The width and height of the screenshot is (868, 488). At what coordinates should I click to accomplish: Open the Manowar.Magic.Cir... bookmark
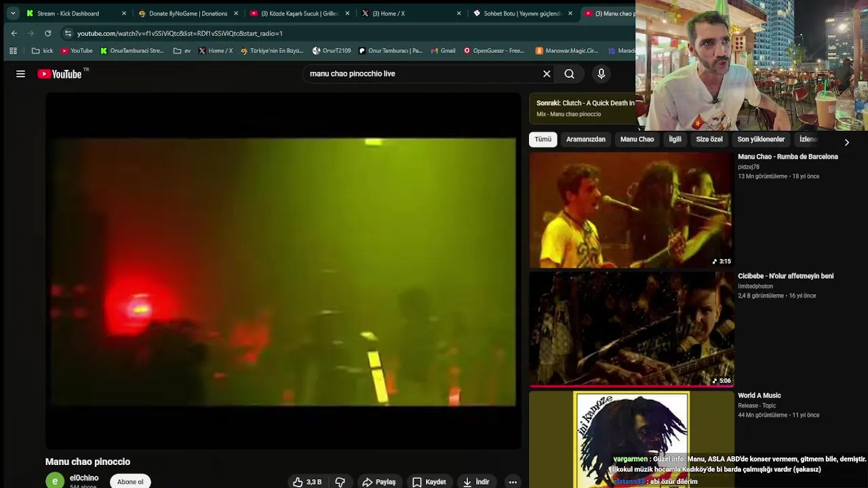click(567, 51)
